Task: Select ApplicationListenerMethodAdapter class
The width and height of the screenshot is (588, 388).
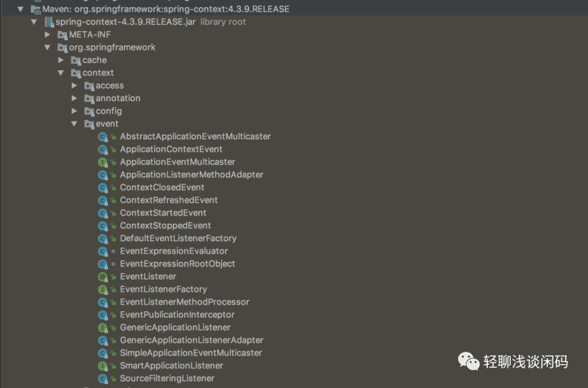Action: (192, 175)
